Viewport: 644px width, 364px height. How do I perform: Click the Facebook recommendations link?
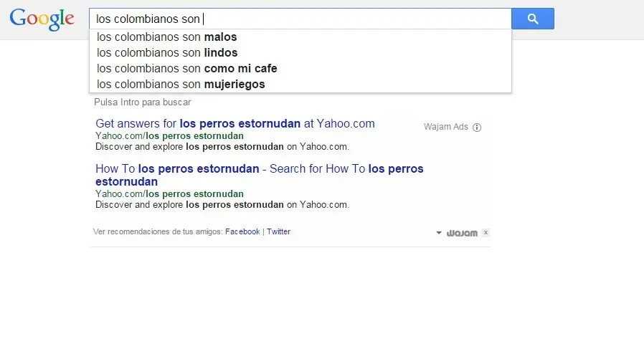242,232
